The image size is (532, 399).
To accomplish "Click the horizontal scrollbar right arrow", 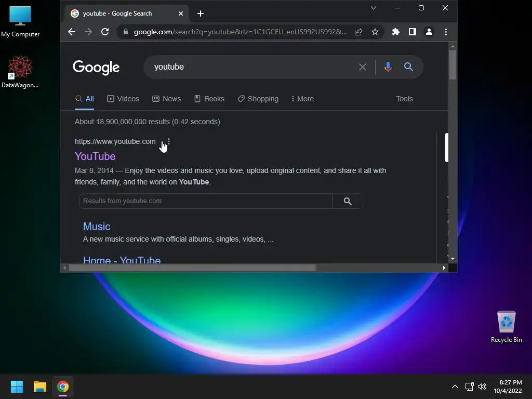I will [444, 268].
